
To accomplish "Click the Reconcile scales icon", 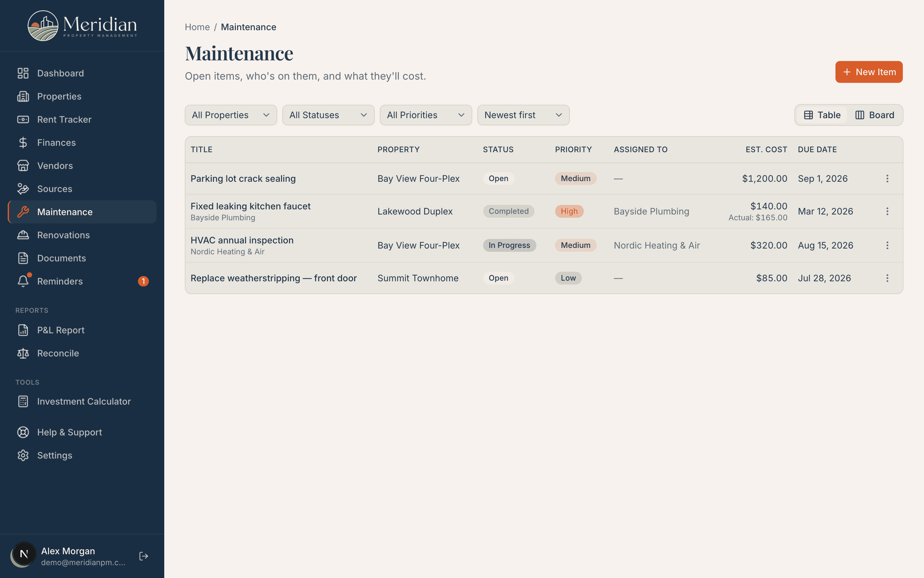I will [x=23, y=353].
